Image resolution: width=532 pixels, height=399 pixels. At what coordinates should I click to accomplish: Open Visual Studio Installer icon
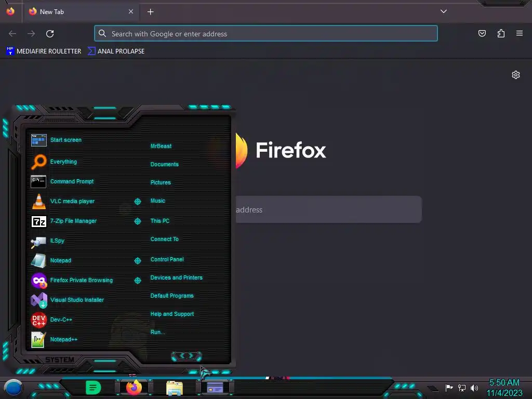[x=38, y=300]
